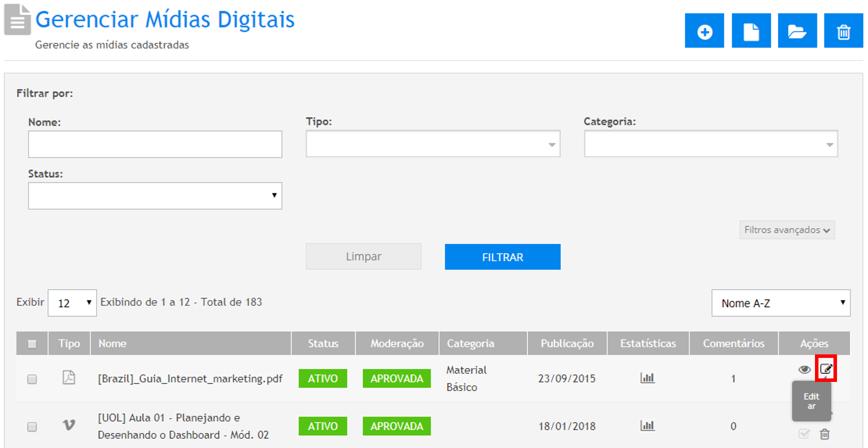
Task: View the Brazil Guia PDF via eye icon
Action: click(x=804, y=369)
